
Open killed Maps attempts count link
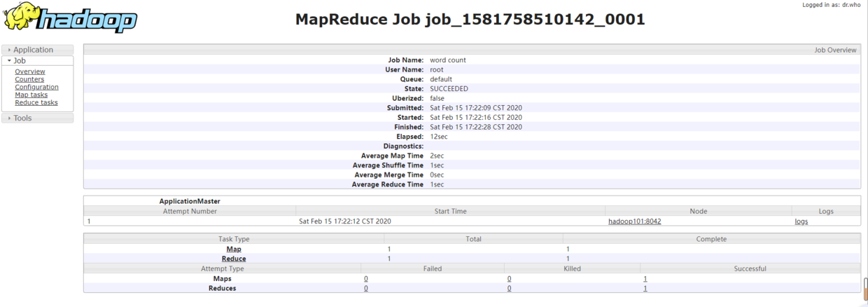point(509,279)
